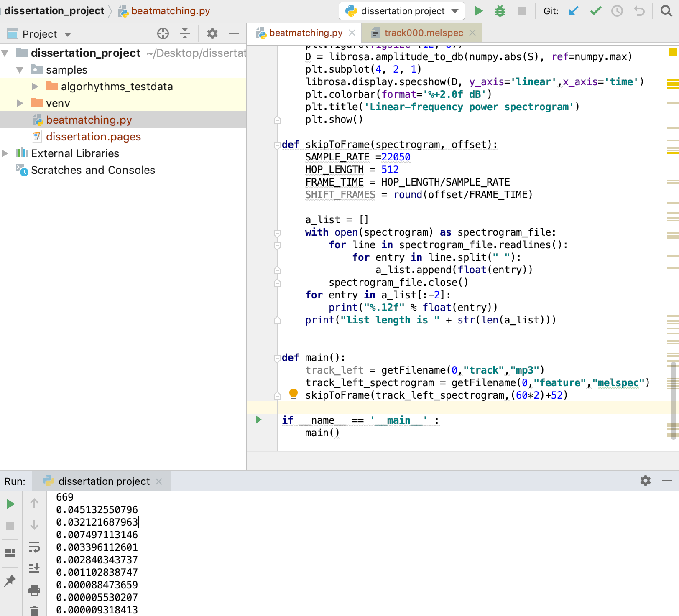Close the beatmatching.py tab

(x=352, y=33)
